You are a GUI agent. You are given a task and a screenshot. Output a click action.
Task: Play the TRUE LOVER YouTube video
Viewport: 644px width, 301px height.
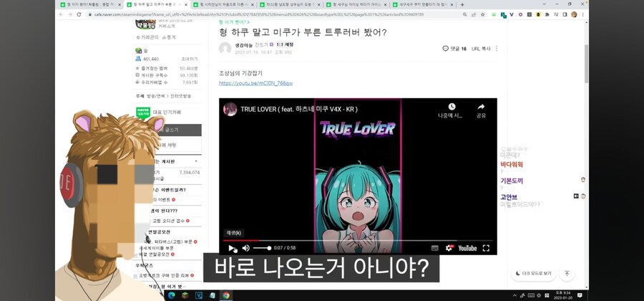tap(231, 248)
